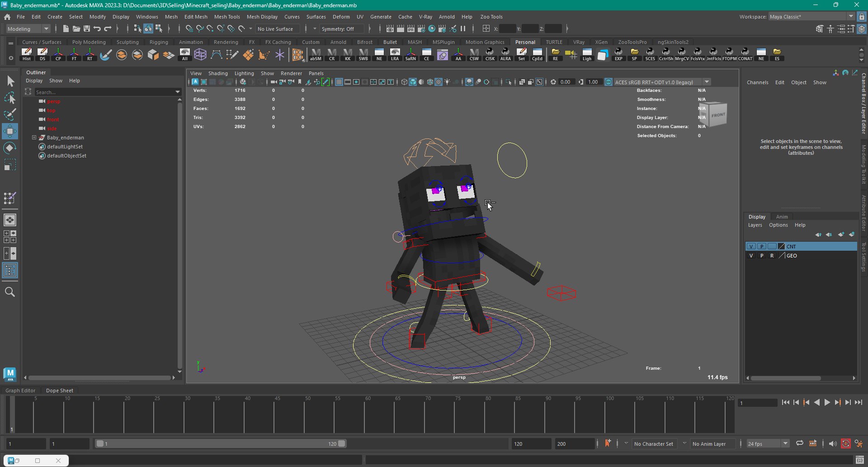Toggle visibility V of GEO layer
Image resolution: width=868 pixels, height=467 pixels.
point(751,256)
